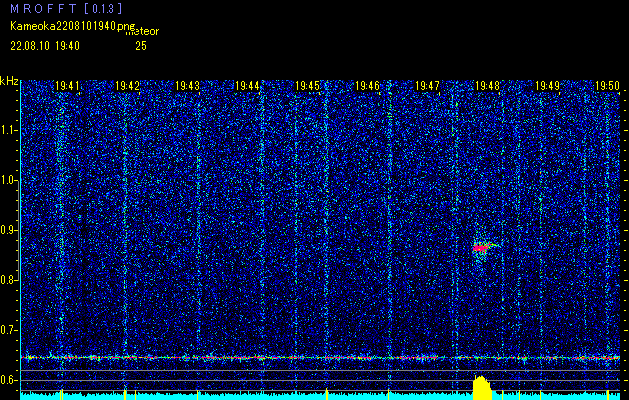Click the 19:48 time marker
This screenshot has height=400, width=629.
[x=487, y=85]
